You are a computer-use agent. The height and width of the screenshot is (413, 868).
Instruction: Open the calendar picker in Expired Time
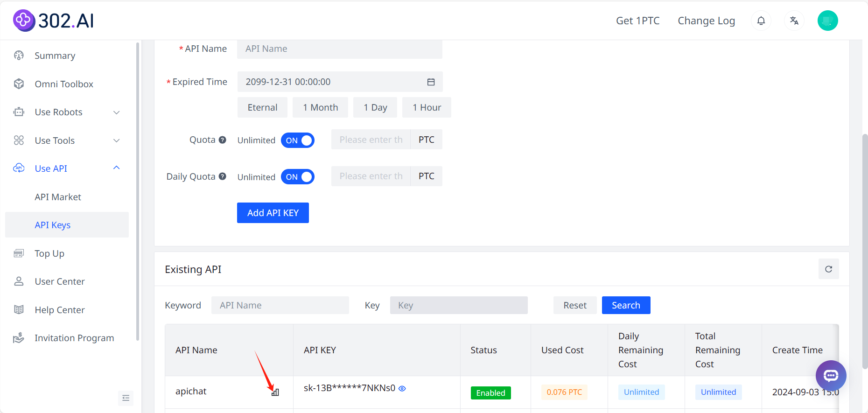(431, 82)
